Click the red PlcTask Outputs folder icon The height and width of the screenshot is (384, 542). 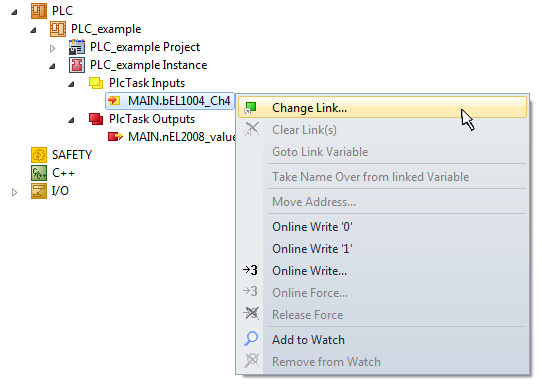tap(96, 119)
